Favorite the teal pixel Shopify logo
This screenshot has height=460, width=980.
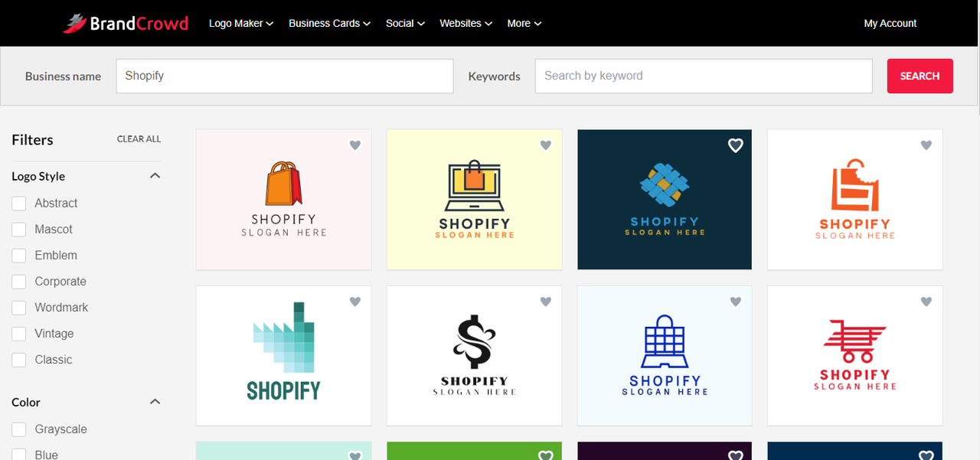coord(355,302)
